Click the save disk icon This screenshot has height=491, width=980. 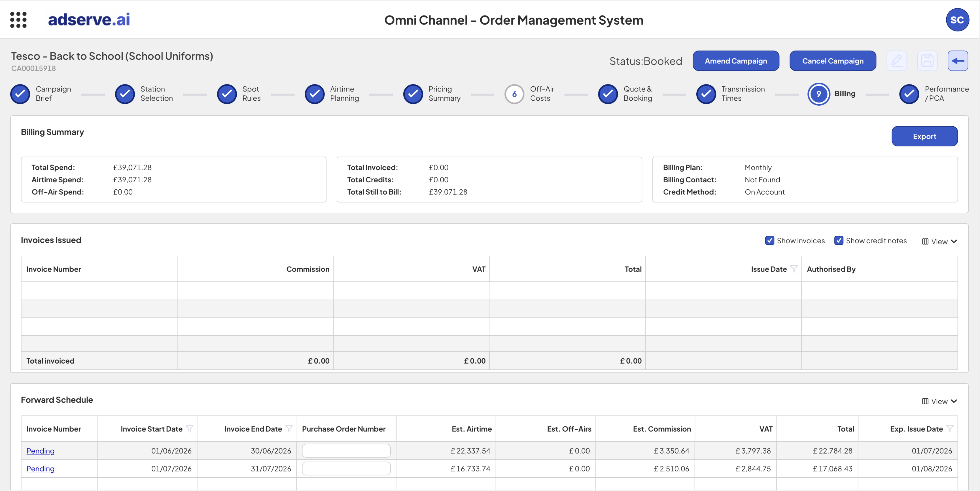(927, 61)
